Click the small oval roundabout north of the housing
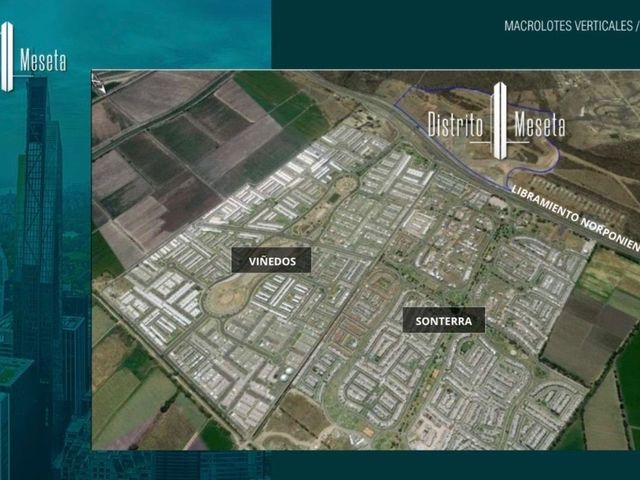Screen dimensions: 640x480 (x=346, y=186)
